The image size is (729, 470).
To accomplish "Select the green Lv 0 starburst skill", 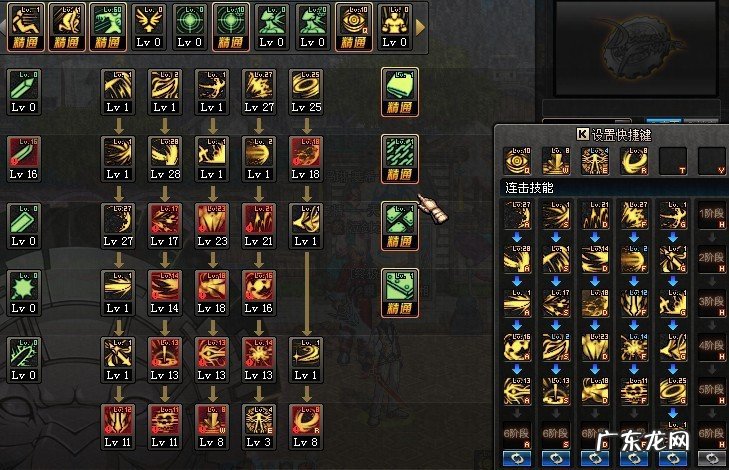I will [24, 292].
